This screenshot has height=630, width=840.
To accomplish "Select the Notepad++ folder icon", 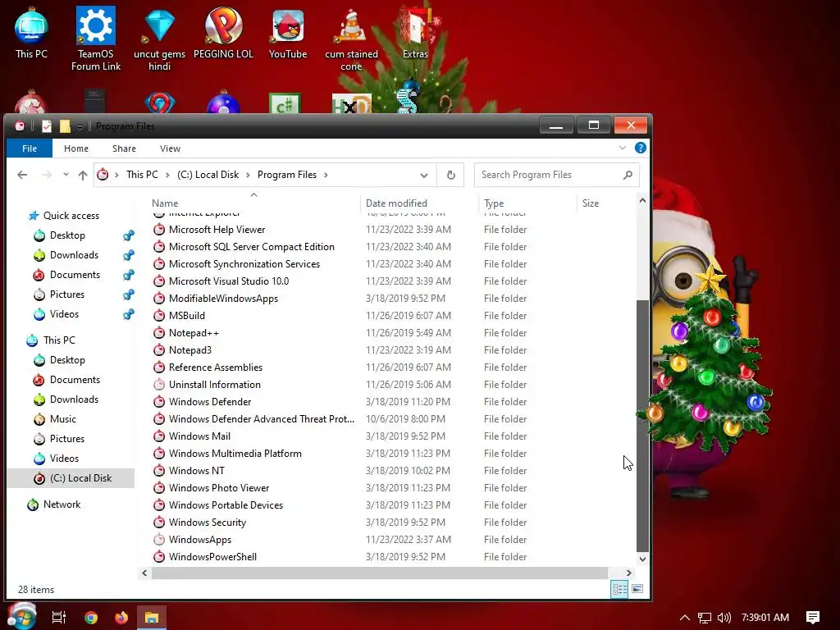I will click(x=158, y=333).
